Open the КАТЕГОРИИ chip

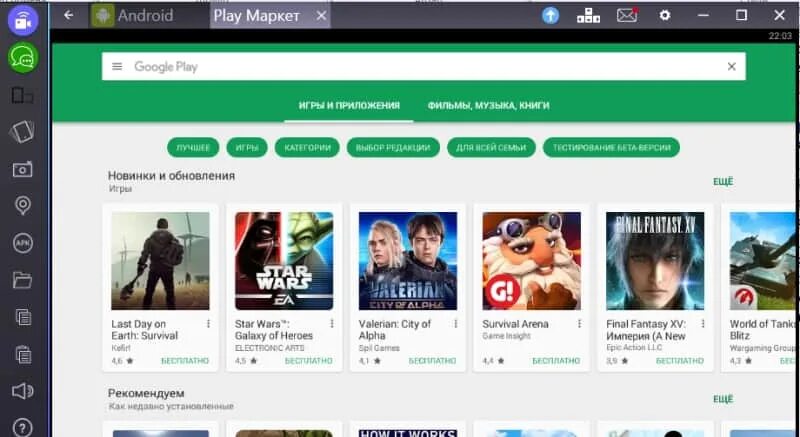(x=307, y=148)
